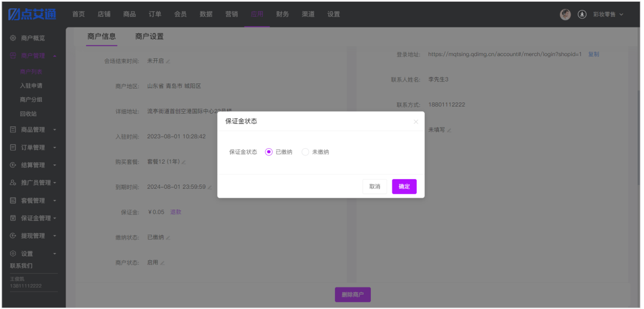
Task: Open 商品 in top navigation
Action: click(x=129, y=14)
